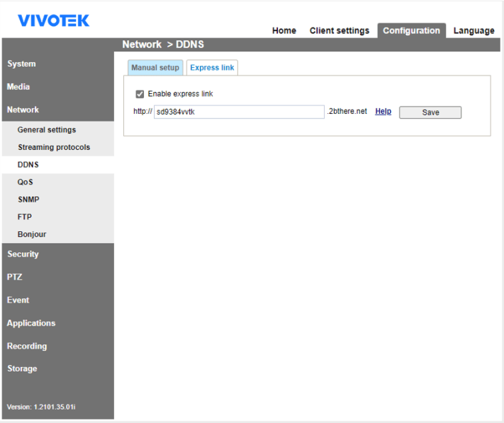Go to the Home page
Viewport: 504px width, 423px height.
click(x=284, y=31)
